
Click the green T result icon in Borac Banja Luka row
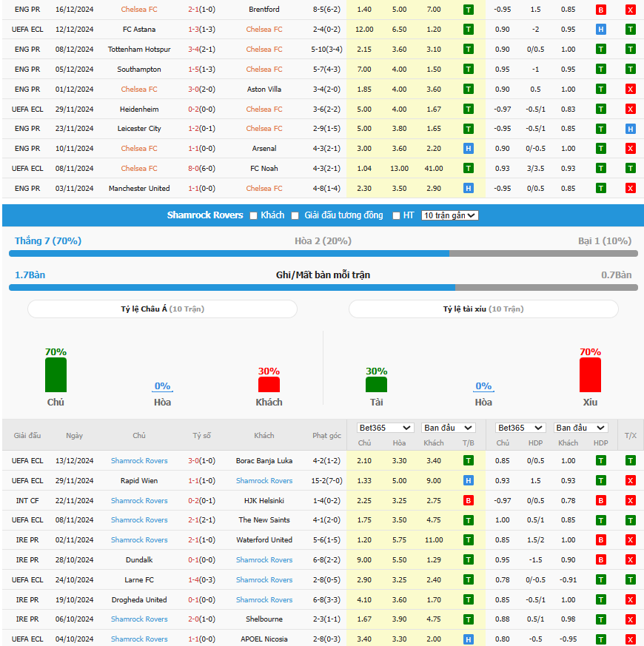coord(468,460)
